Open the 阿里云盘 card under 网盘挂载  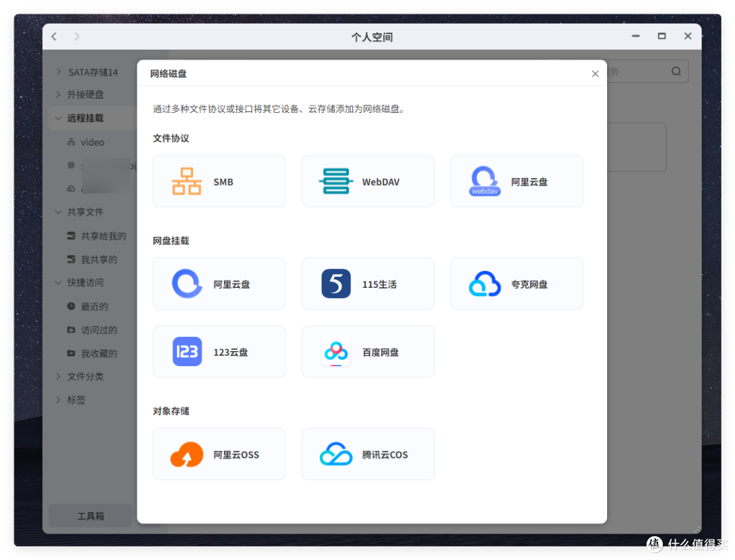coord(219,284)
